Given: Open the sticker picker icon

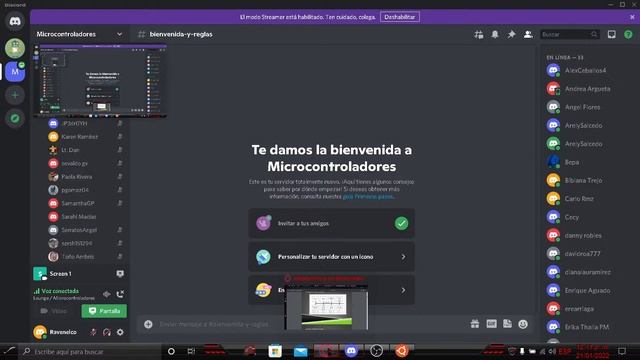Looking at the screenshot, I should pyautogui.click(x=507, y=324).
